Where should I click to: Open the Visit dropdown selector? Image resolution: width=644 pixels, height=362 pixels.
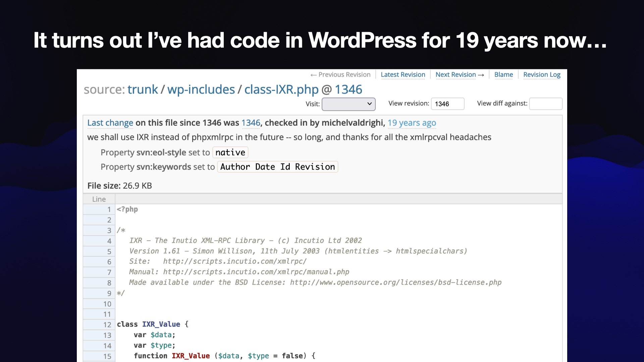[x=348, y=103]
